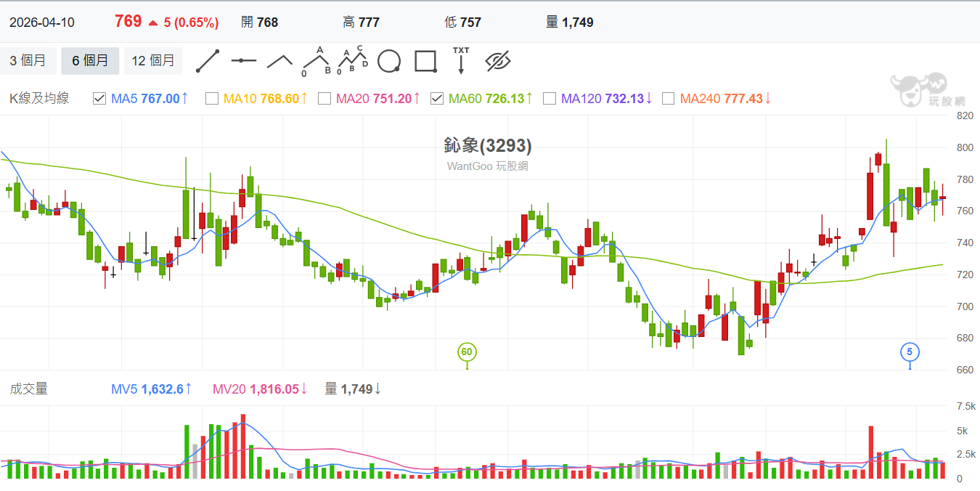Select the rectangle drawing tool
Screen dimensions: 980x491
point(425,61)
